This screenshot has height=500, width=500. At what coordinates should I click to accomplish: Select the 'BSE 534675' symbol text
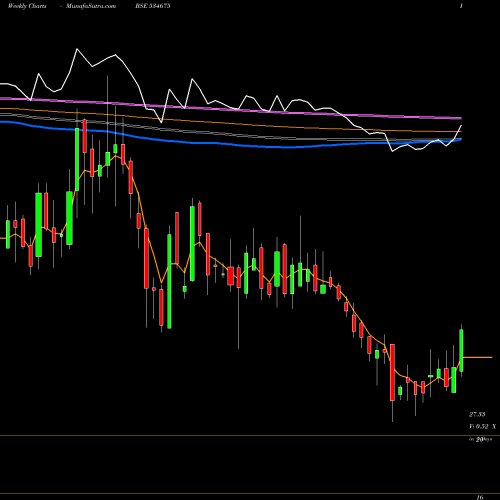coord(153,6)
